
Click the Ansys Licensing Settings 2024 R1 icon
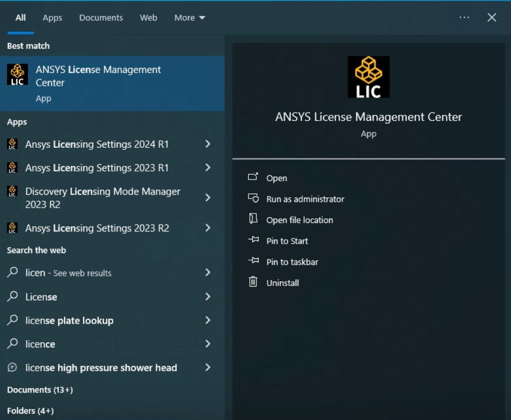tap(12, 144)
